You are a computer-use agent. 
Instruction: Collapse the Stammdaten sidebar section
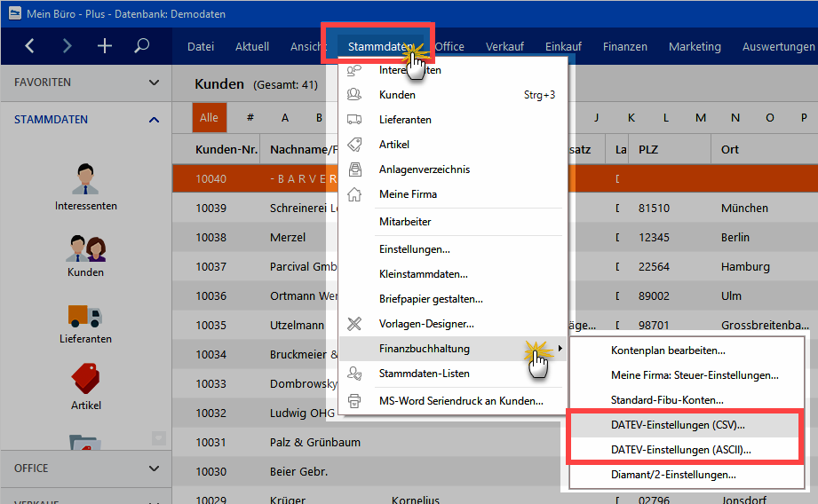tap(154, 120)
